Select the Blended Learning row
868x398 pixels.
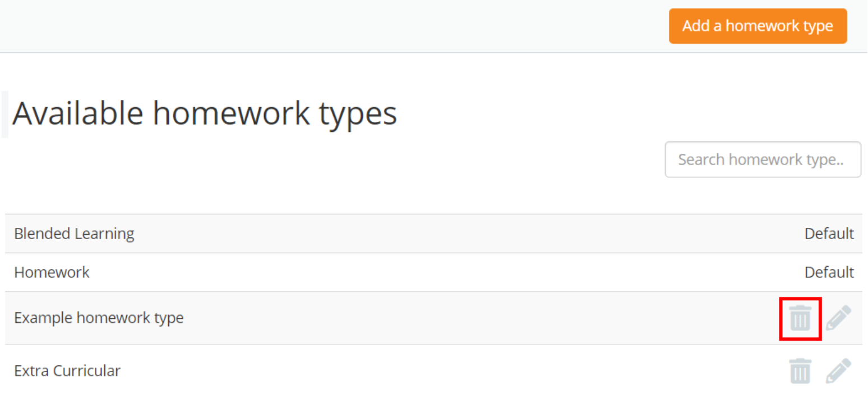[x=74, y=234]
